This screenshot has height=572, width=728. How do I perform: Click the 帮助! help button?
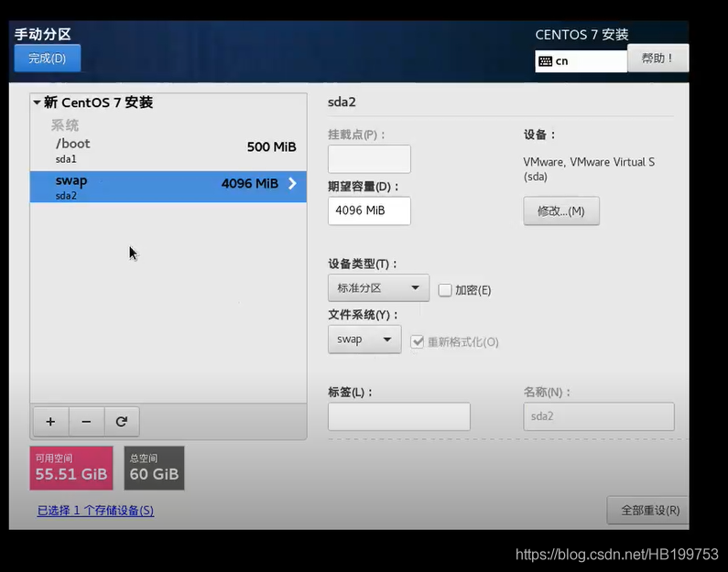[657, 58]
